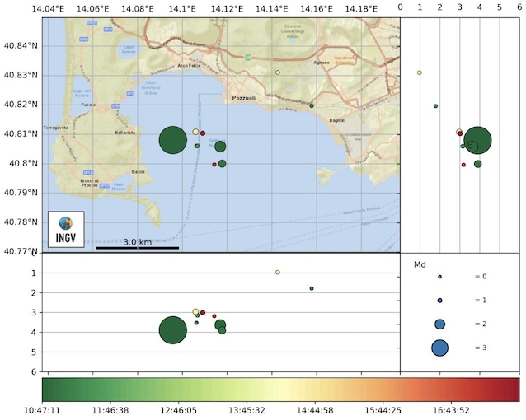The image size is (526, 420).
Task: Click the largest circle in right depth panel
Action: [477, 140]
